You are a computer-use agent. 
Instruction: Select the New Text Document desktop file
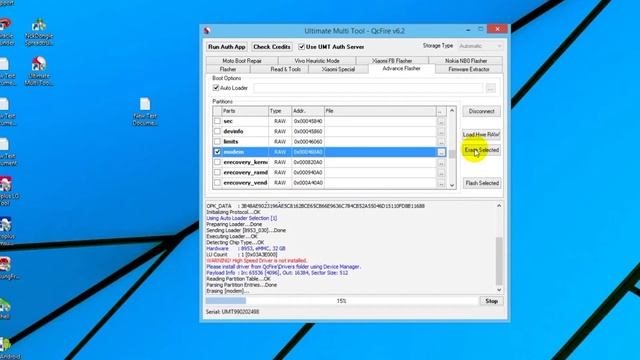coord(145,111)
